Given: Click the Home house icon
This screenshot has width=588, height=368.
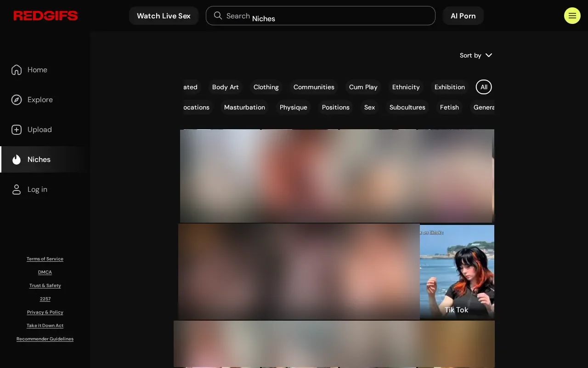Looking at the screenshot, I should [x=17, y=70].
